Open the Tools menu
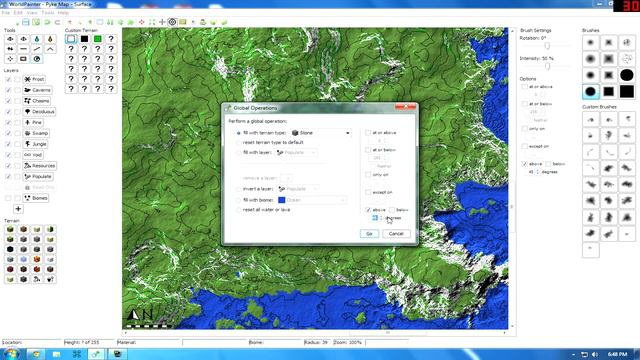Screen dimensions: 640x360 48,13
